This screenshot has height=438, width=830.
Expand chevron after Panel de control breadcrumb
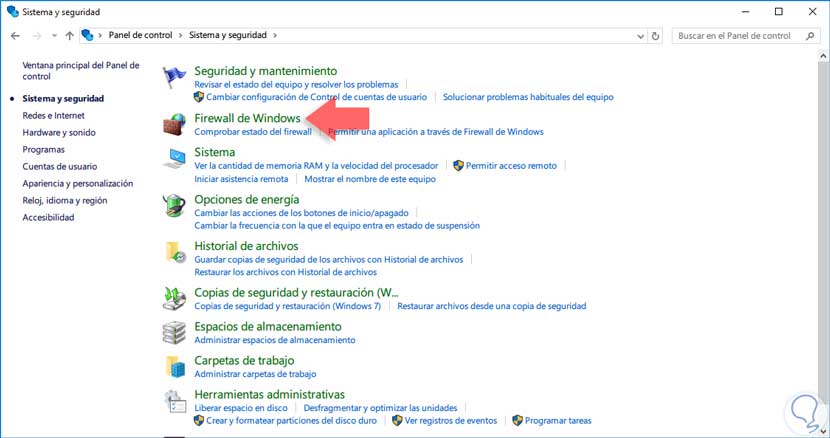181,35
